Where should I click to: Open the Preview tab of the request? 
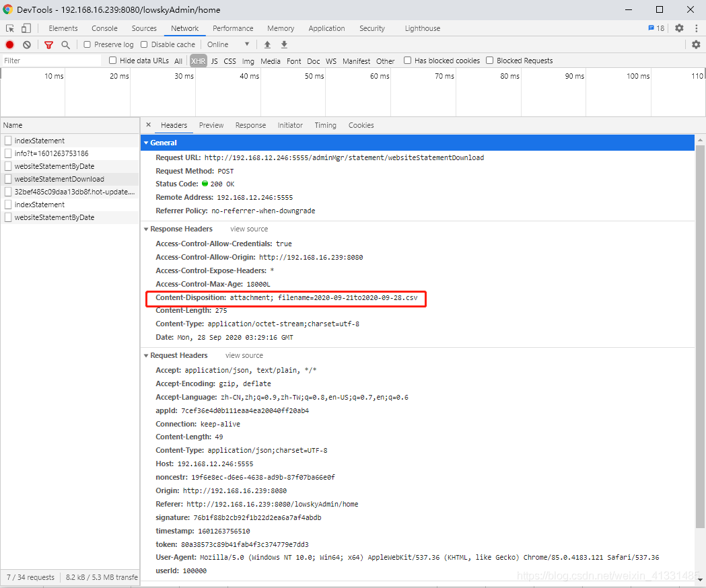pyautogui.click(x=211, y=125)
